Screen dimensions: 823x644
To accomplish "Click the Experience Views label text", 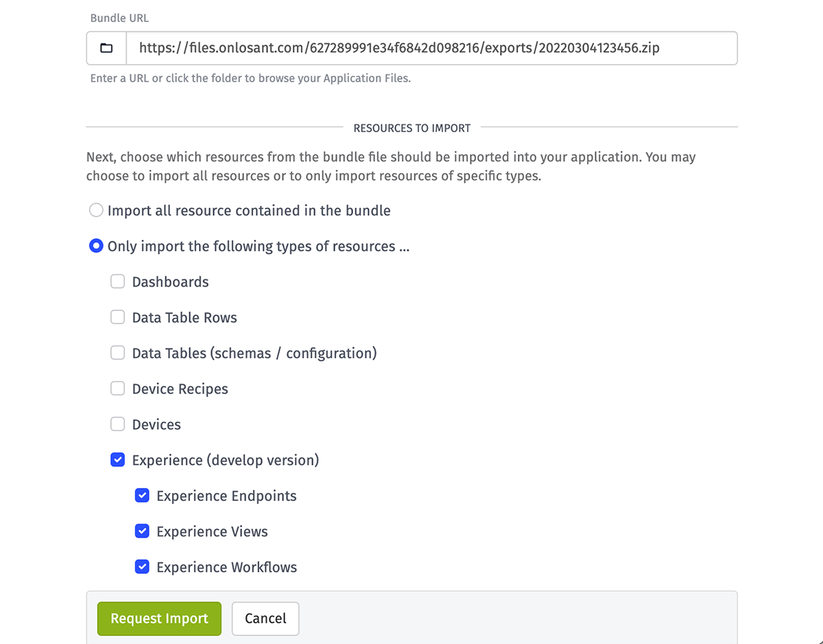I will pyautogui.click(x=211, y=531).
